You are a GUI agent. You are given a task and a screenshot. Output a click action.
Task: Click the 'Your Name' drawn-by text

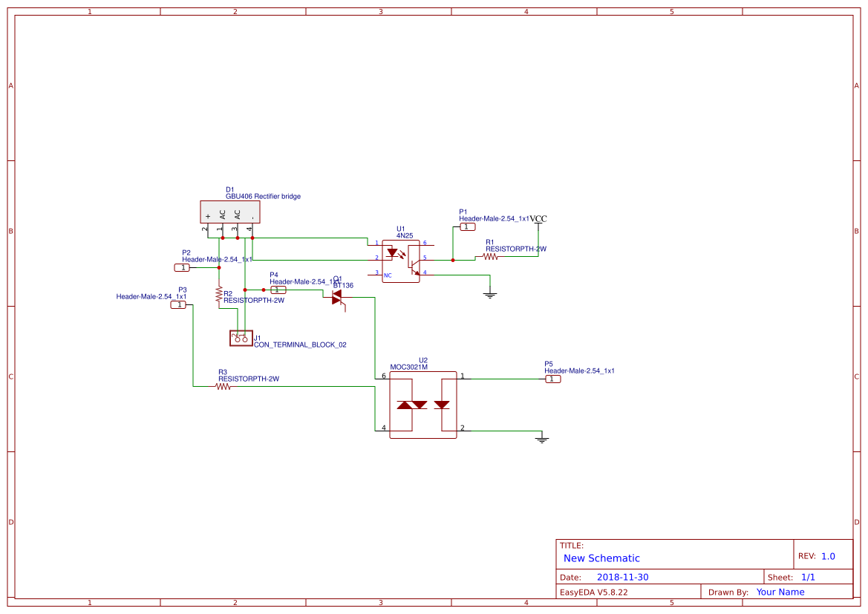pos(780,592)
